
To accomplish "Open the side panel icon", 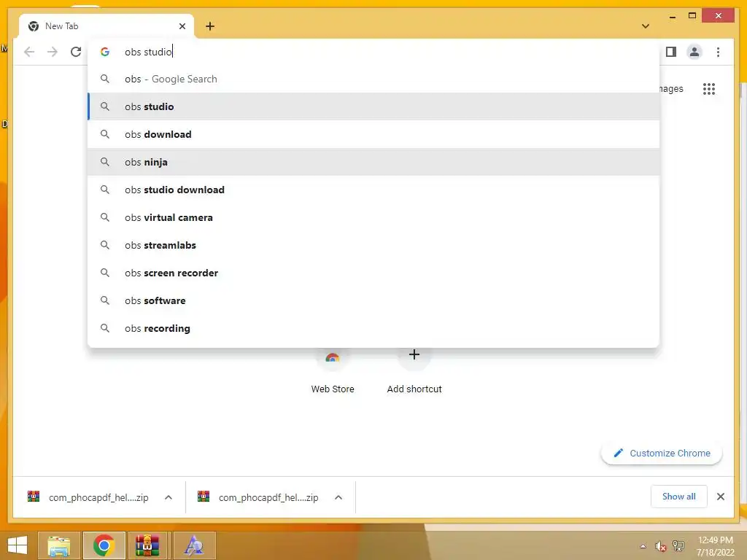I will (x=671, y=52).
